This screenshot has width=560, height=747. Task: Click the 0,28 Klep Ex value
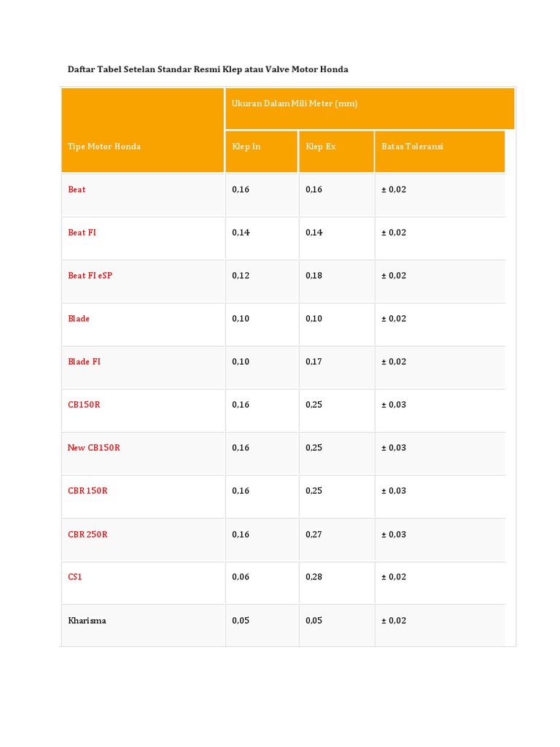coord(314,577)
